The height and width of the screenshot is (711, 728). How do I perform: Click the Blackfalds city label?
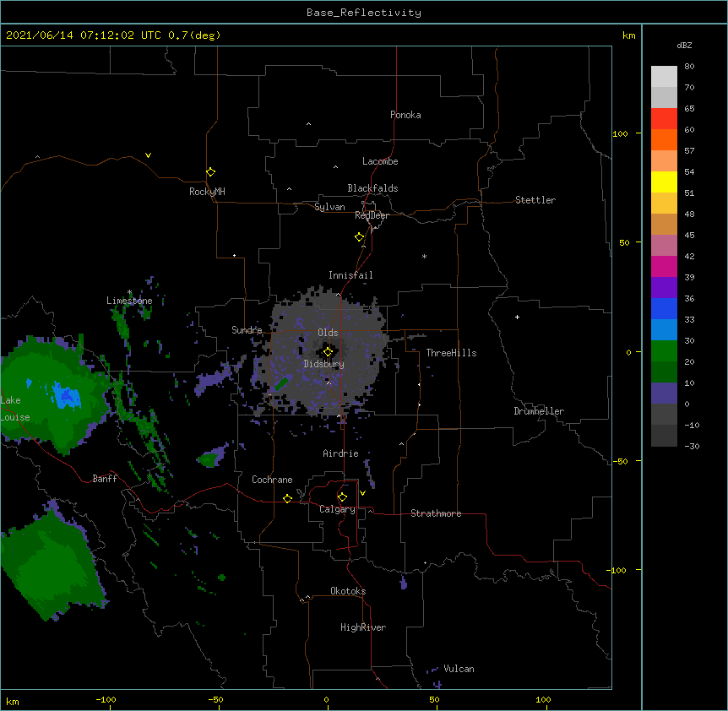click(372, 188)
